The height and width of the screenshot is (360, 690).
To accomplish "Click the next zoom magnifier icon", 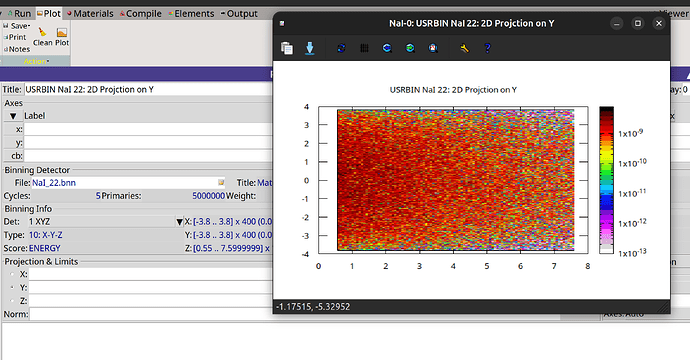I will (410, 48).
